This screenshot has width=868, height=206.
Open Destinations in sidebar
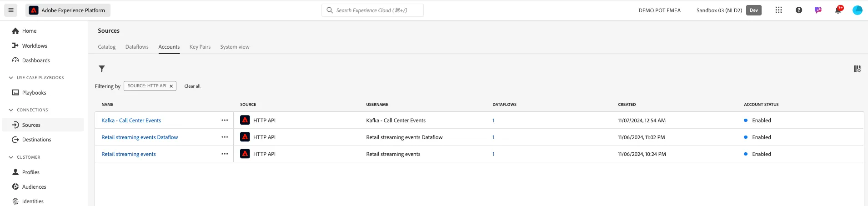pos(36,140)
